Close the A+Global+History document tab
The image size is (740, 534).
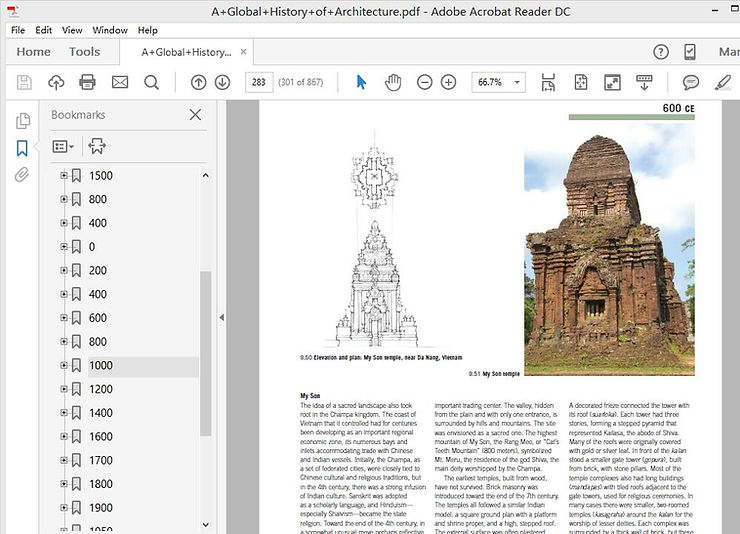[244, 52]
